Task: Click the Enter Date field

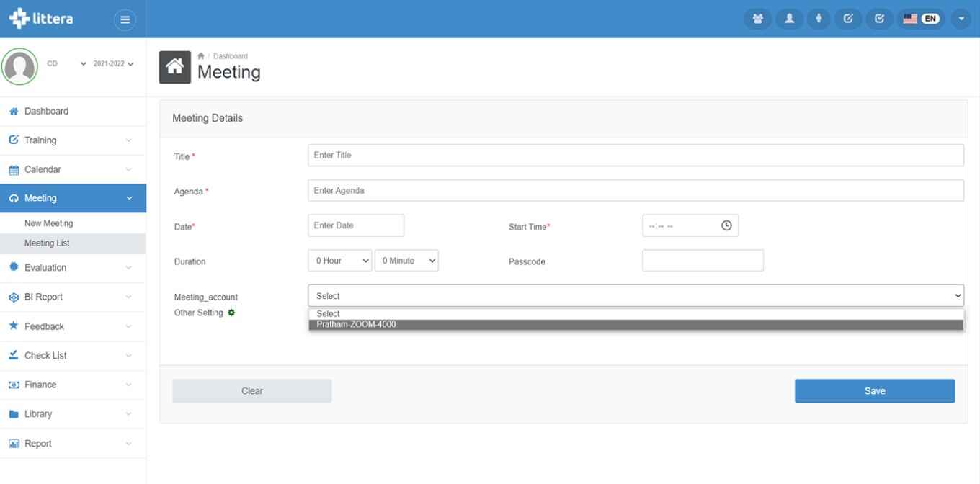Action: pos(356,225)
